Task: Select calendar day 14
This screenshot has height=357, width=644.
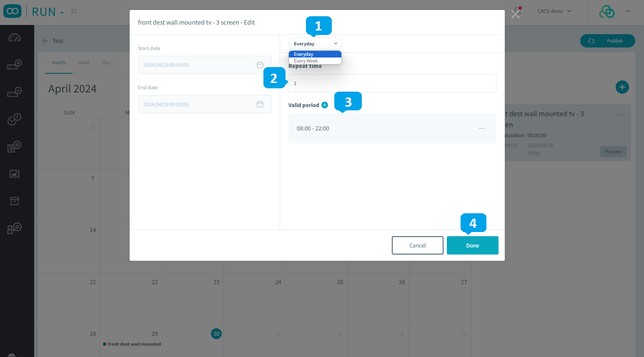Action: [93, 230]
